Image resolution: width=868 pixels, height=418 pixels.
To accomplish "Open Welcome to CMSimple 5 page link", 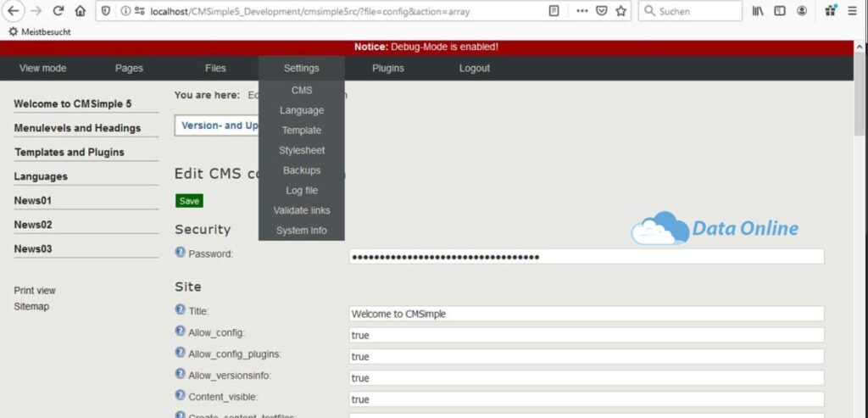I will pos(73,103).
